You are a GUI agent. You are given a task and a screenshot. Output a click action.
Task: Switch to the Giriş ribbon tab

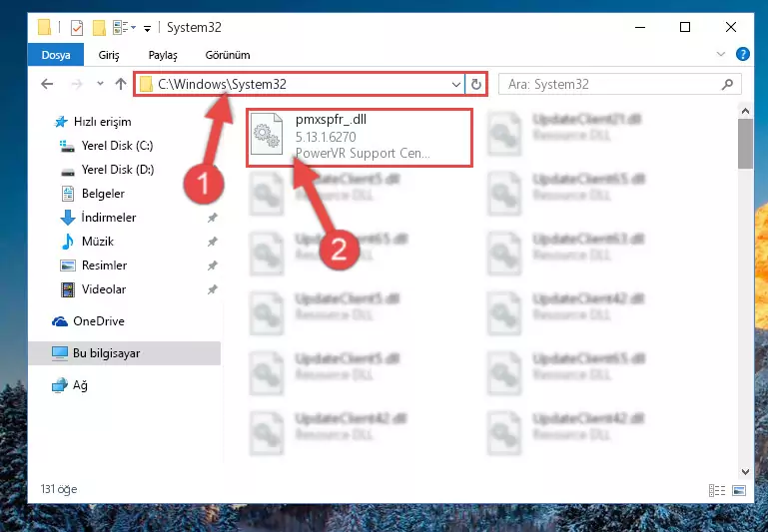[x=109, y=55]
